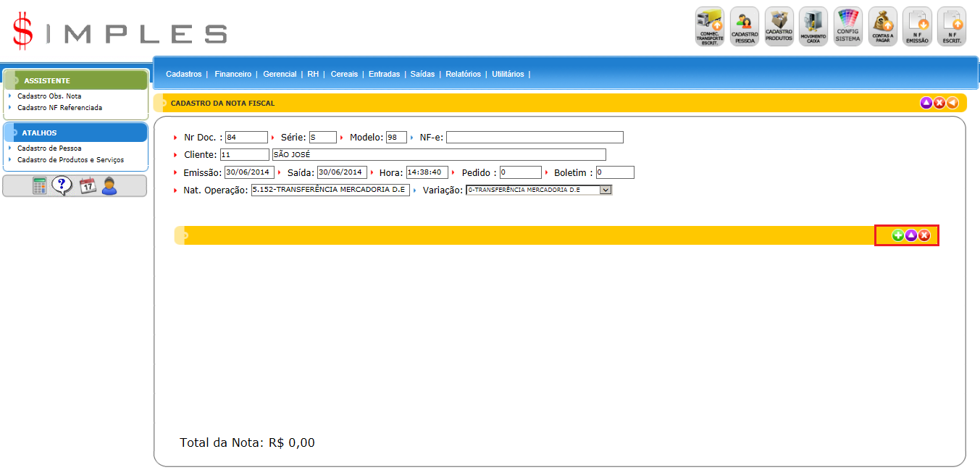Open Cadastro Produtos box icon
The image size is (980, 470).
pos(779,27)
